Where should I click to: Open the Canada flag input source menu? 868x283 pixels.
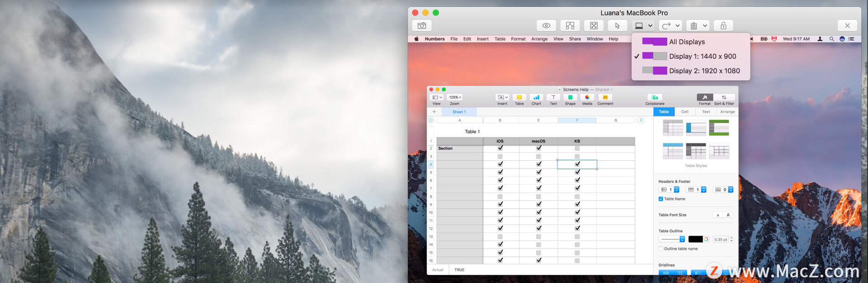click(x=774, y=39)
